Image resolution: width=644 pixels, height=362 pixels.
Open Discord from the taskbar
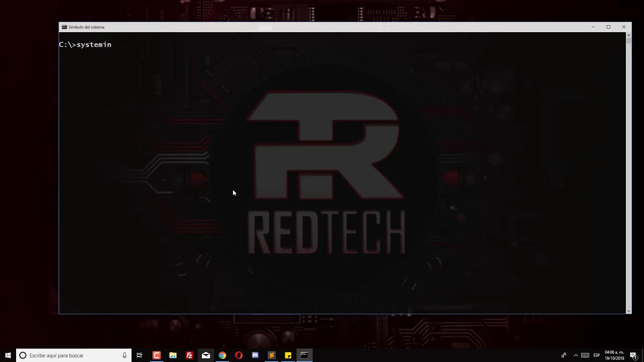click(255, 355)
